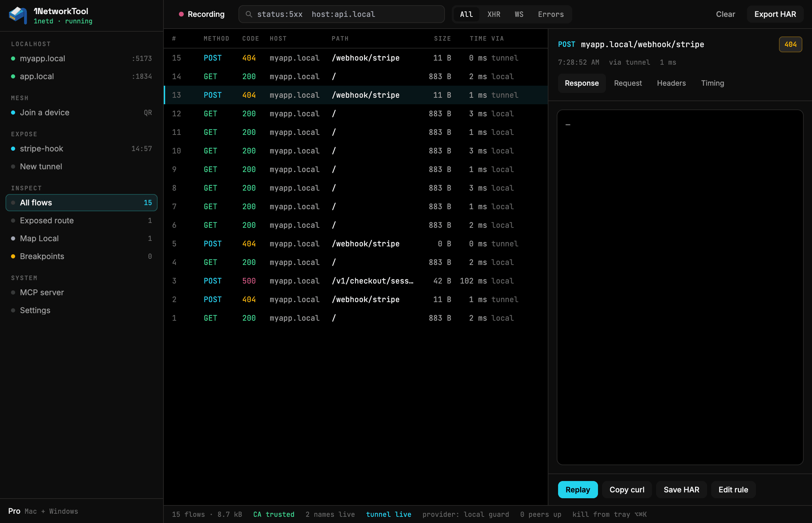Select the Errors filter tab
The height and width of the screenshot is (523, 812).
tap(551, 14)
